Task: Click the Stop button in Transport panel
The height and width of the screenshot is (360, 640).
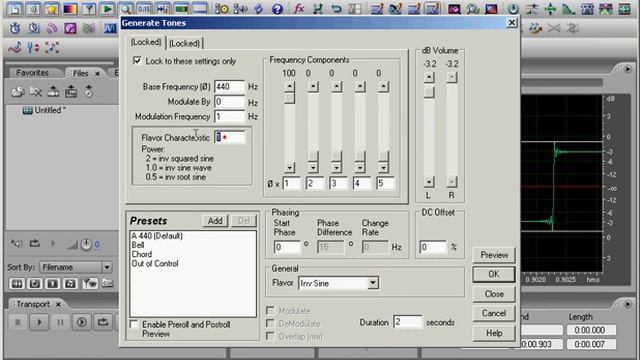Action: point(18,322)
